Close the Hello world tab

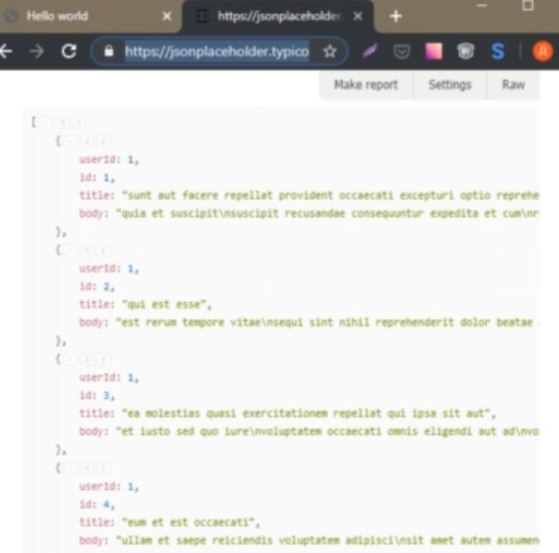pos(167,16)
